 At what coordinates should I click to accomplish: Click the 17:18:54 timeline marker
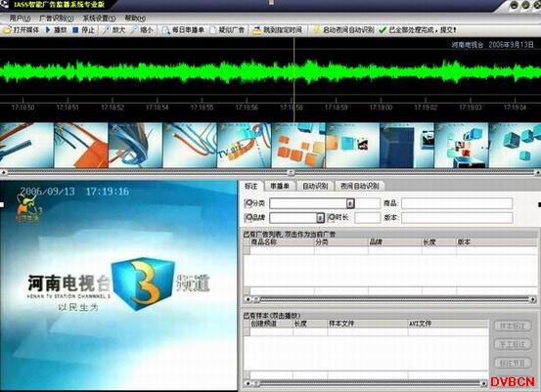(x=158, y=108)
